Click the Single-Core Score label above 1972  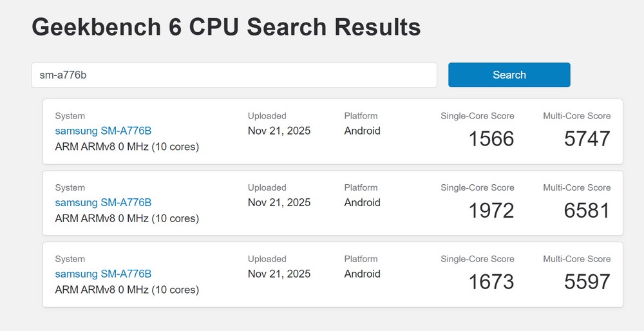477,187
